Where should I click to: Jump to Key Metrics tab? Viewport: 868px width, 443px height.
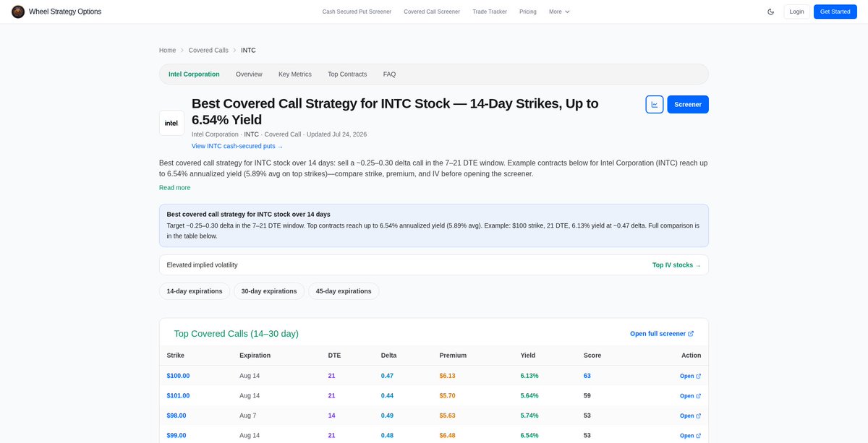(x=295, y=74)
